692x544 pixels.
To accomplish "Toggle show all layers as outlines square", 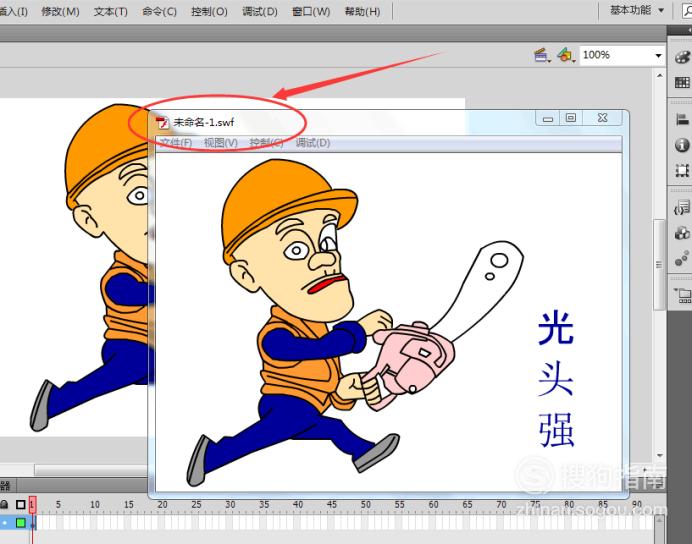I will click(21, 504).
